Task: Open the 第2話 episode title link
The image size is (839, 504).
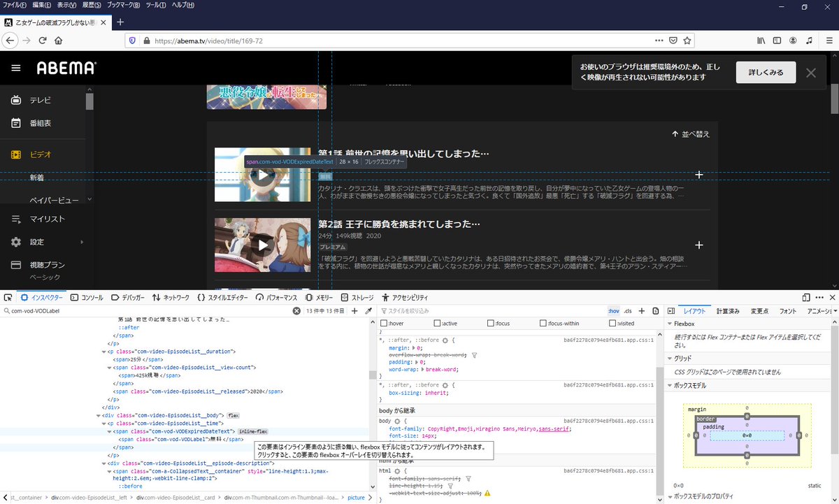Action: [399, 224]
